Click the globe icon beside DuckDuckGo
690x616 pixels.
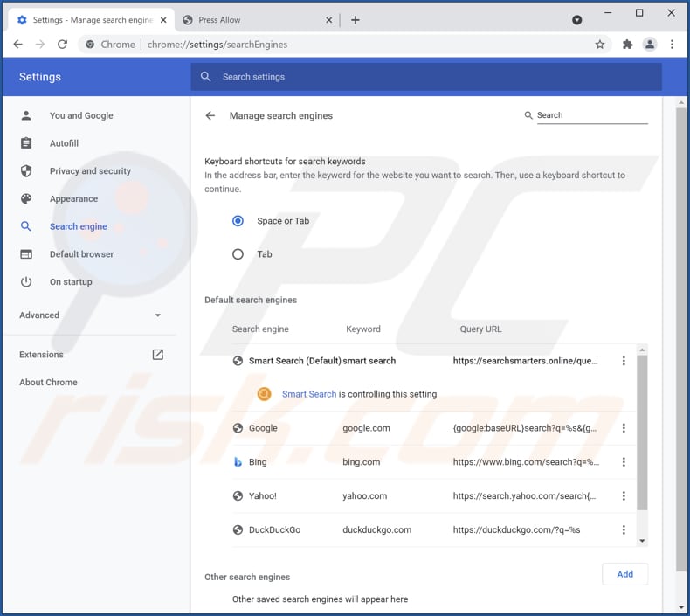[238, 529]
